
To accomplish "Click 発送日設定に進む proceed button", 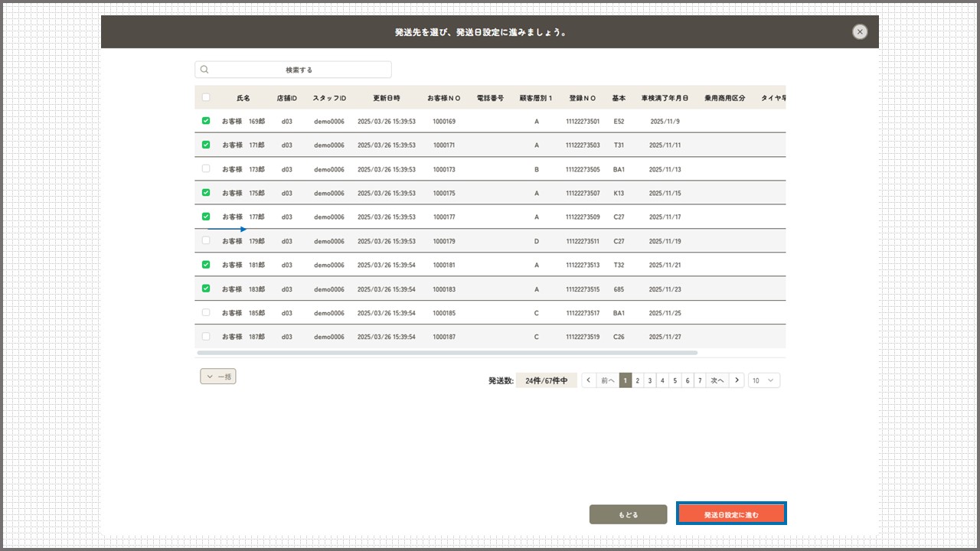I will 731,515.
